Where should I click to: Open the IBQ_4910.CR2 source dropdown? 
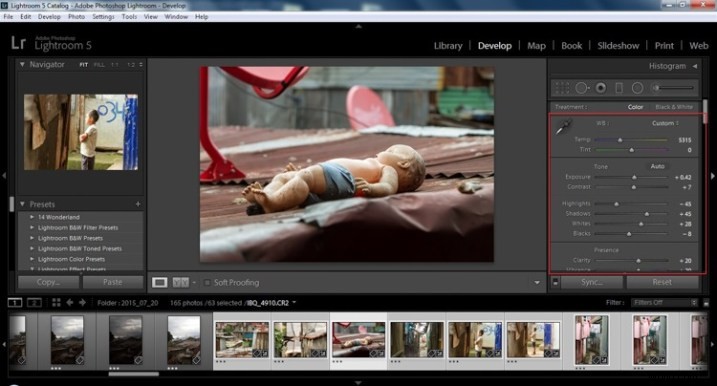pyautogui.click(x=294, y=302)
